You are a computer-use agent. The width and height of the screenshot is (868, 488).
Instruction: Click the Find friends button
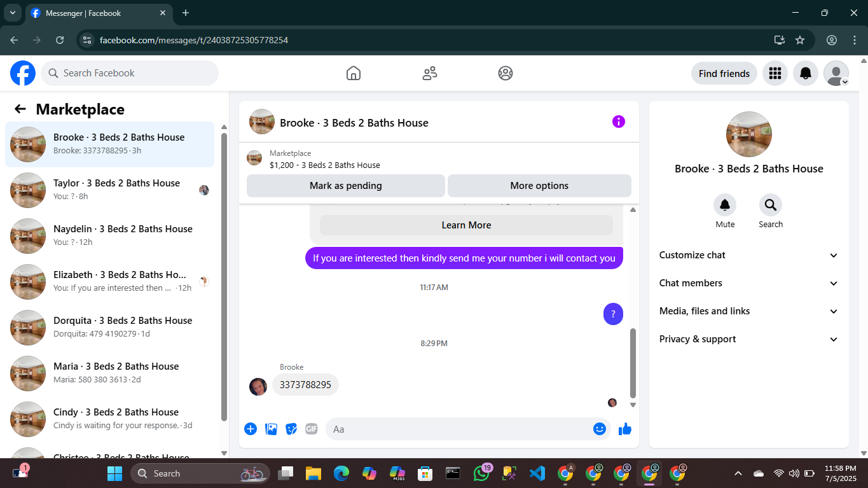coord(724,73)
